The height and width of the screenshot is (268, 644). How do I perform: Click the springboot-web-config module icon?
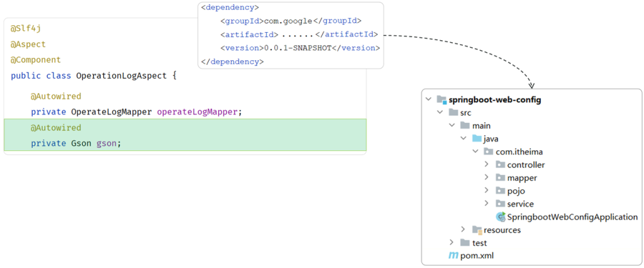441,99
